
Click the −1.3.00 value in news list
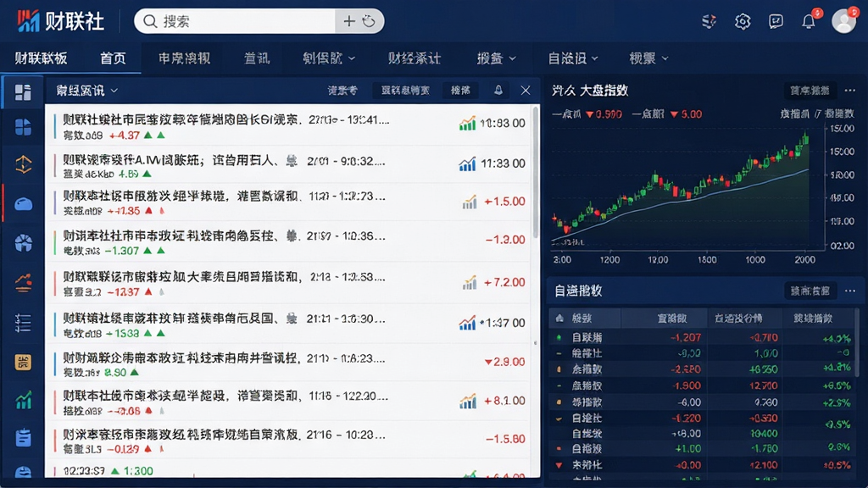pos(505,240)
